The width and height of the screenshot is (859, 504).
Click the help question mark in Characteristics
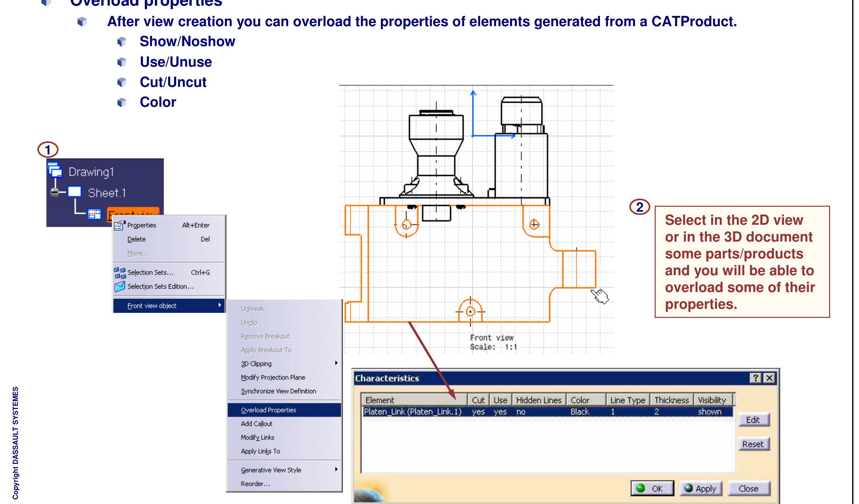pos(756,378)
